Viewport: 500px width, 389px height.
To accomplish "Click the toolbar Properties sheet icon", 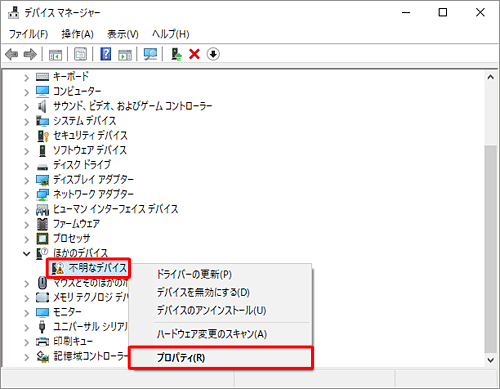I will tap(80, 54).
